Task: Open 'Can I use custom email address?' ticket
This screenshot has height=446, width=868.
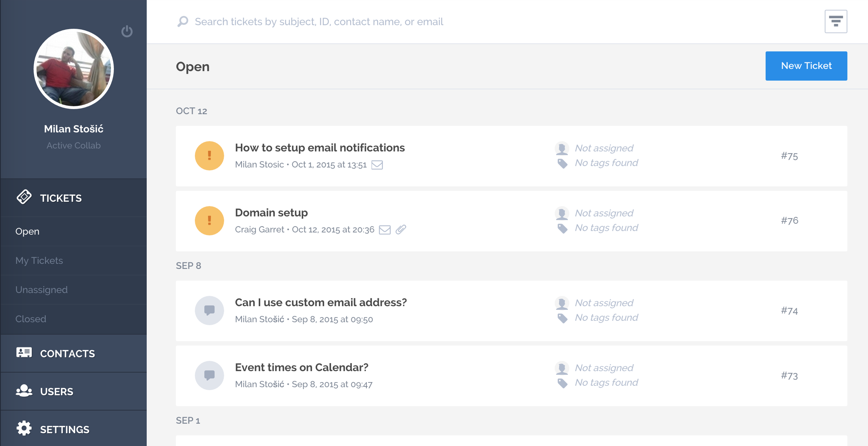Action: (320, 302)
